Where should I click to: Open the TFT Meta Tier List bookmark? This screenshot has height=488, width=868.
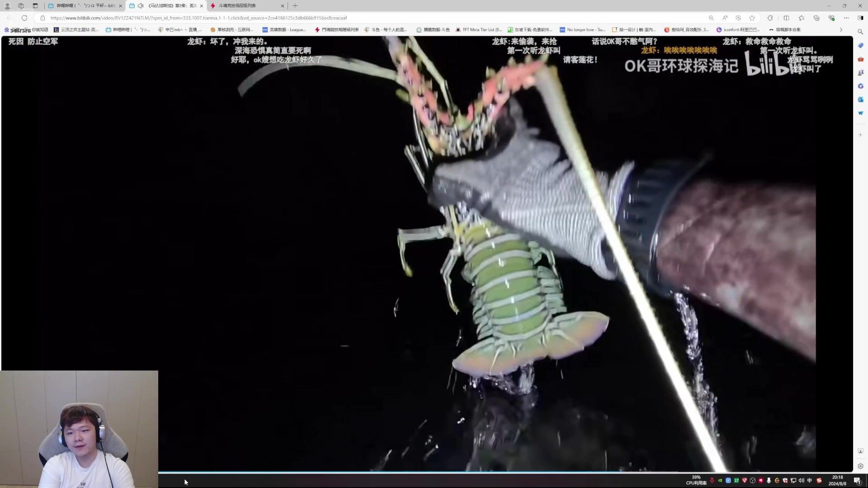pyautogui.click(x=479, y=30)
